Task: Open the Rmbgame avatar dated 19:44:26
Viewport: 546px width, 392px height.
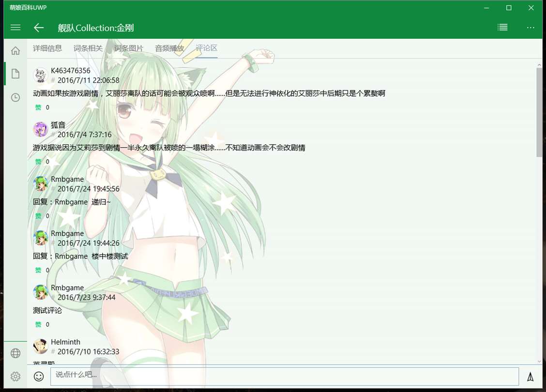Action: (x=40, y=238)
